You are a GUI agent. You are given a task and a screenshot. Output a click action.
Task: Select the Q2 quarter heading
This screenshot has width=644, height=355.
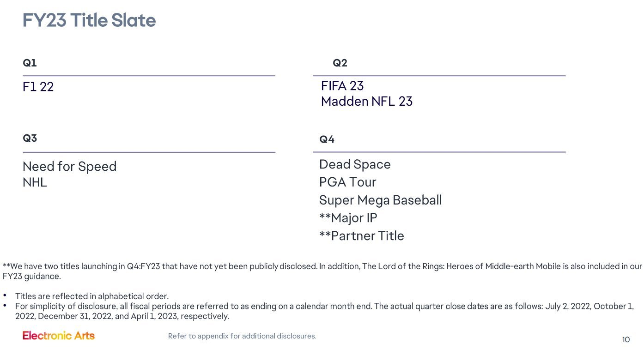pyautogui.click(x=340, y=63)
